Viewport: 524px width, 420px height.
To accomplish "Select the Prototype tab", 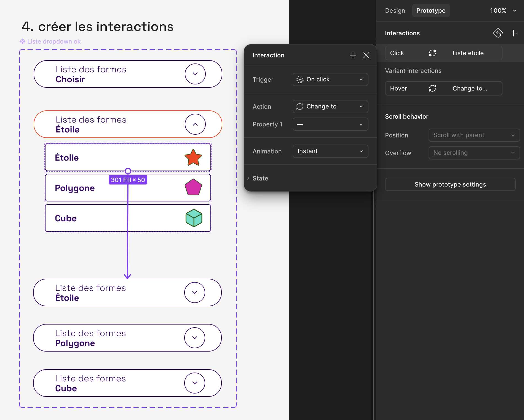I will [x=431, y=10].
